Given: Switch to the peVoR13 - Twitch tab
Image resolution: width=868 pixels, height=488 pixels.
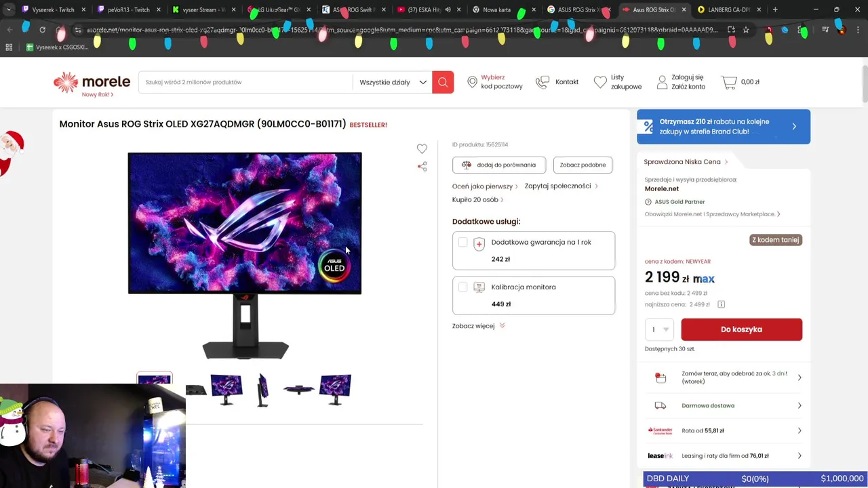Looking at the screenshot, I should pos(129,9).
